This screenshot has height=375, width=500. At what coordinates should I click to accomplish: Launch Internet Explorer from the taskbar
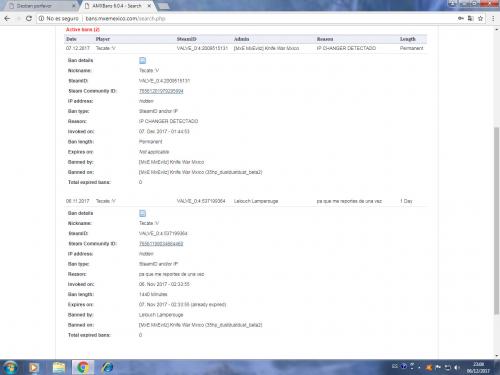click(x=107, y=367)
